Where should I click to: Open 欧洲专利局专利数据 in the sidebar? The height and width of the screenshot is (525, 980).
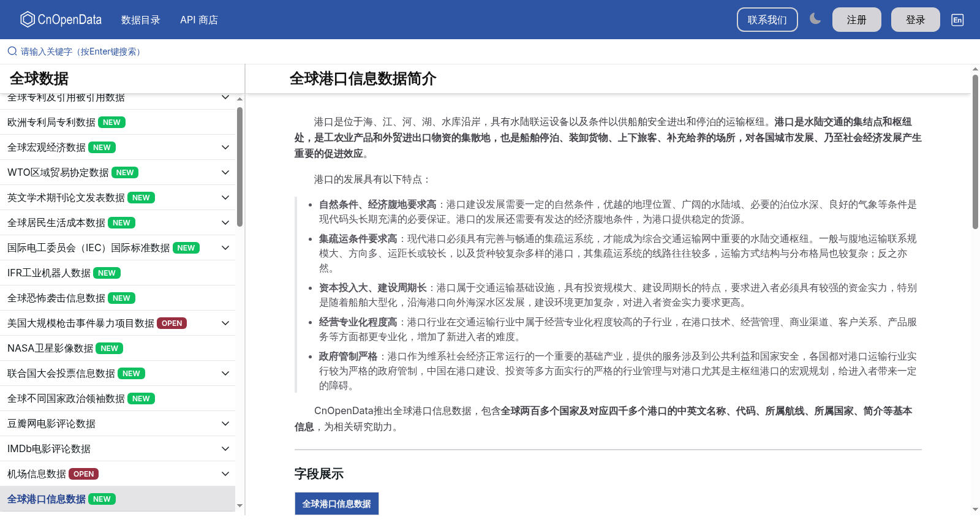(118, 122)
